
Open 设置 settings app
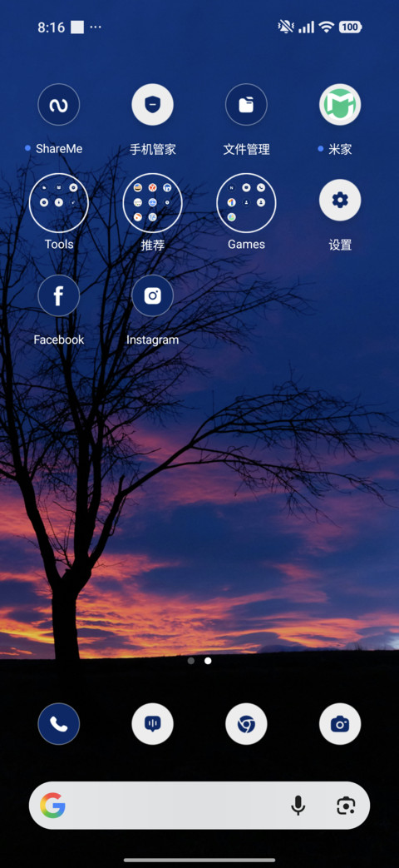coord(340,201)
